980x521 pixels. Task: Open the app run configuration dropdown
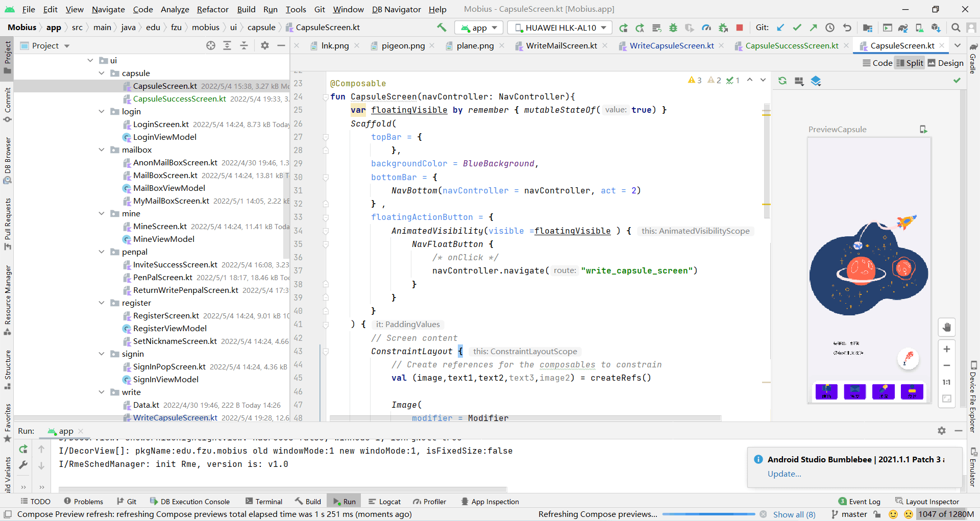(479, 28)
